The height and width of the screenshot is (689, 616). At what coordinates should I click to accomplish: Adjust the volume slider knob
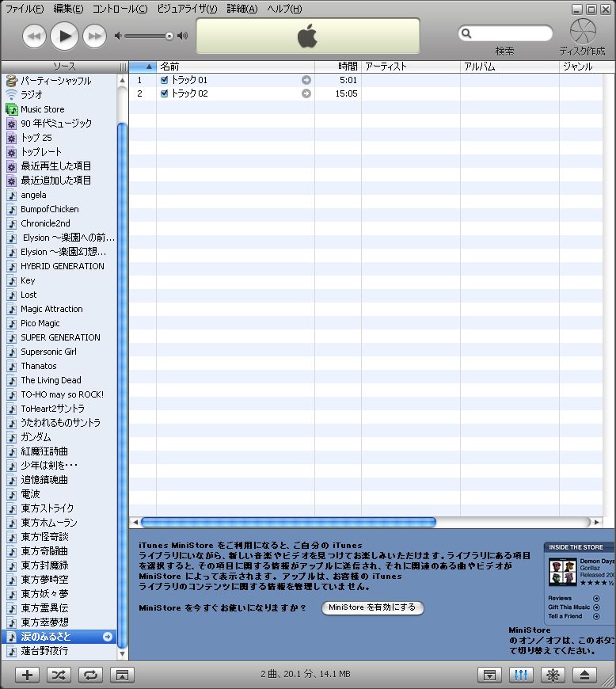coord(169,36)
